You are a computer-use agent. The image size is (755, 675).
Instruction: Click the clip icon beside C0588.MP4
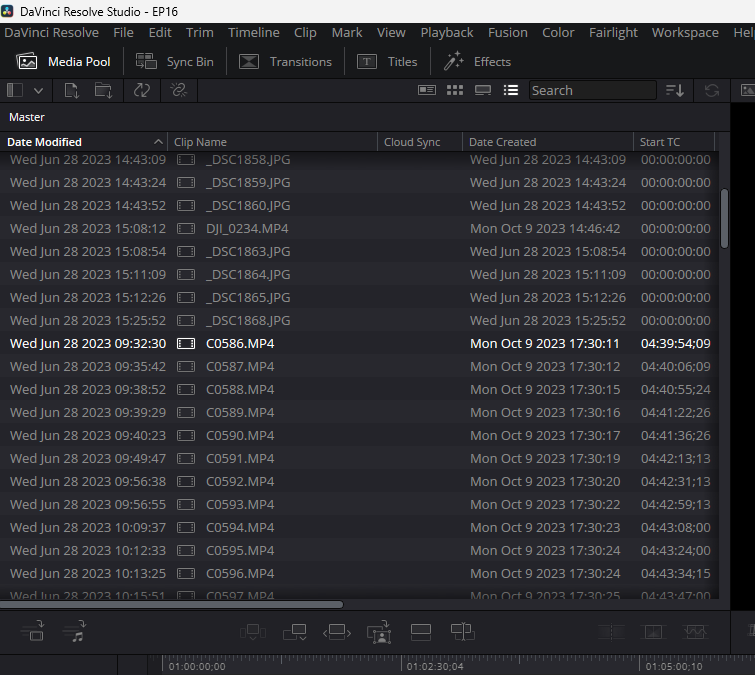click(x=186, y=389)
